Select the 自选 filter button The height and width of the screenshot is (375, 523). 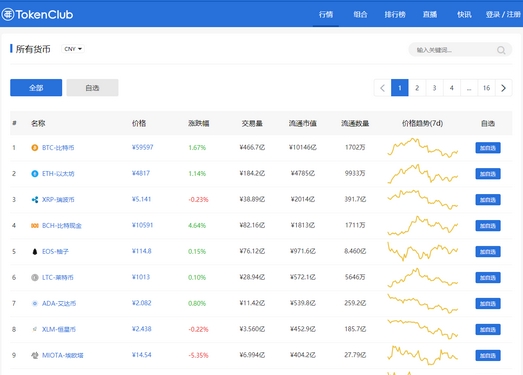click(x=92, y=88)
